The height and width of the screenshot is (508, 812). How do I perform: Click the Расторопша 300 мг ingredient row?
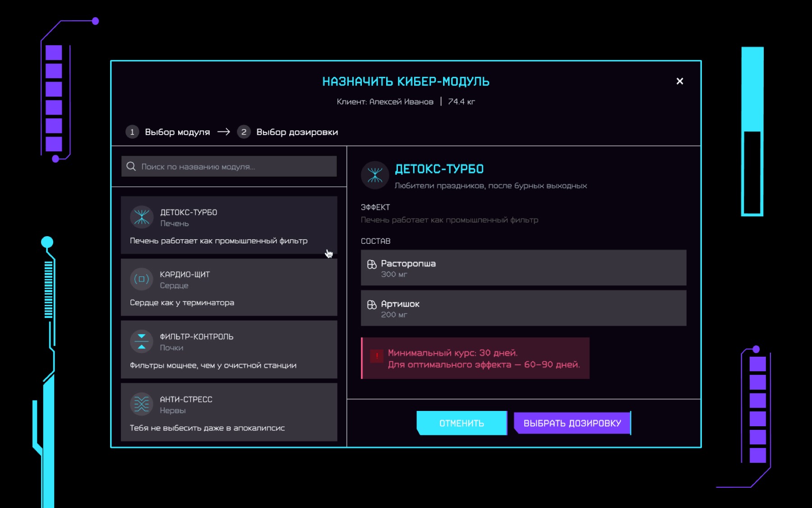click(524, 268)
